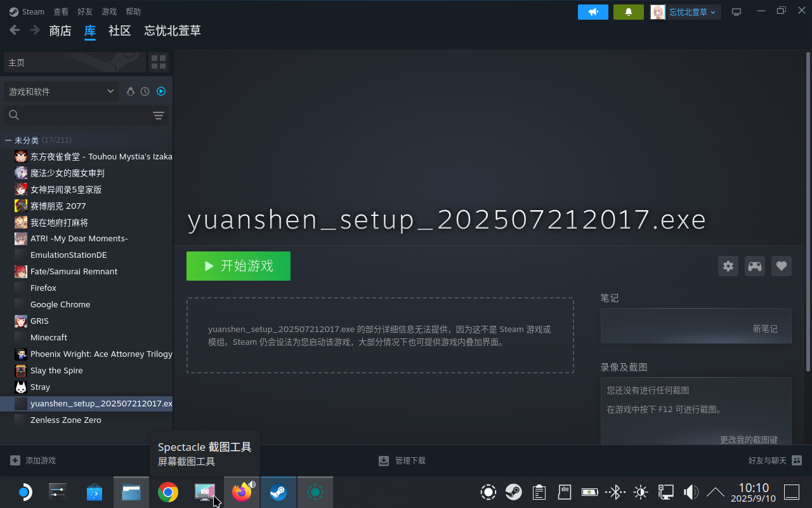Open the 好友与聊天 friends icon

pos(797,460)
